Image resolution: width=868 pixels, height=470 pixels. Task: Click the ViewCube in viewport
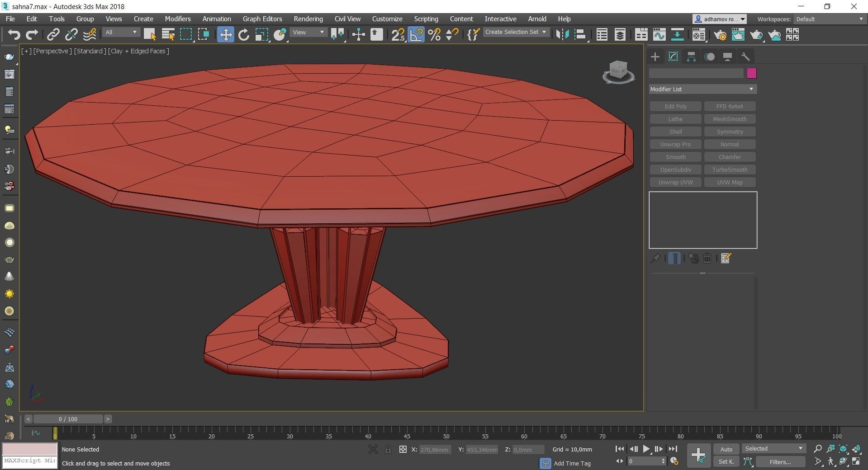(618, 71)
